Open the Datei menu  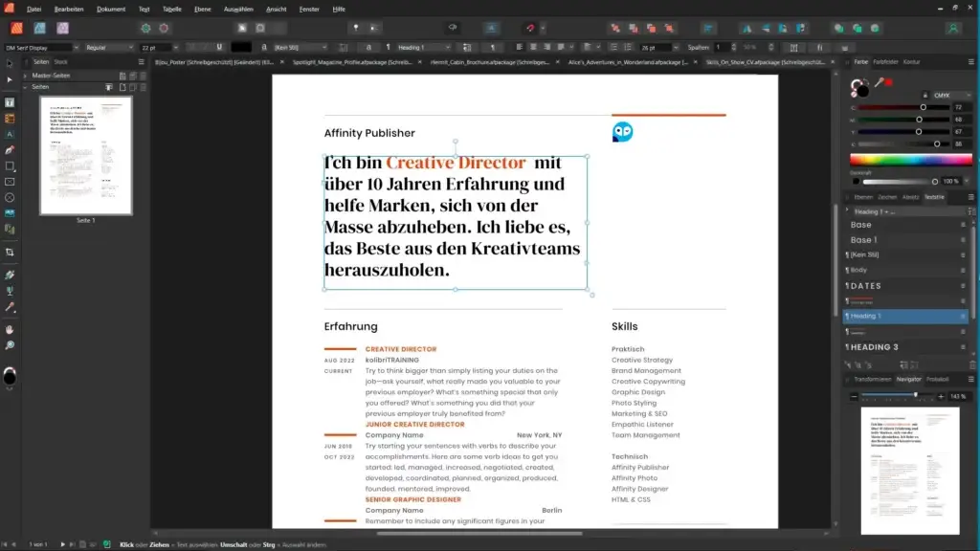(33, 9)
